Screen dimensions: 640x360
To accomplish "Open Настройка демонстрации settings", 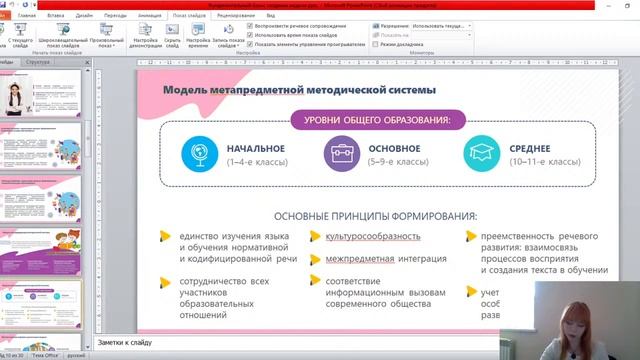I will click(x=145, y=36).
